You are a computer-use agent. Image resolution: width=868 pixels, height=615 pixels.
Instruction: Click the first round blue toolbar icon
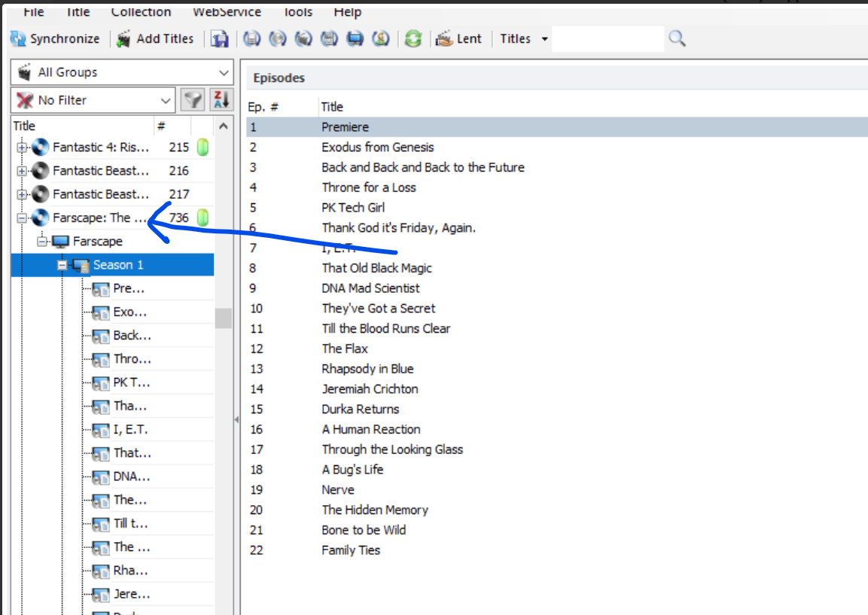(252, 38)
